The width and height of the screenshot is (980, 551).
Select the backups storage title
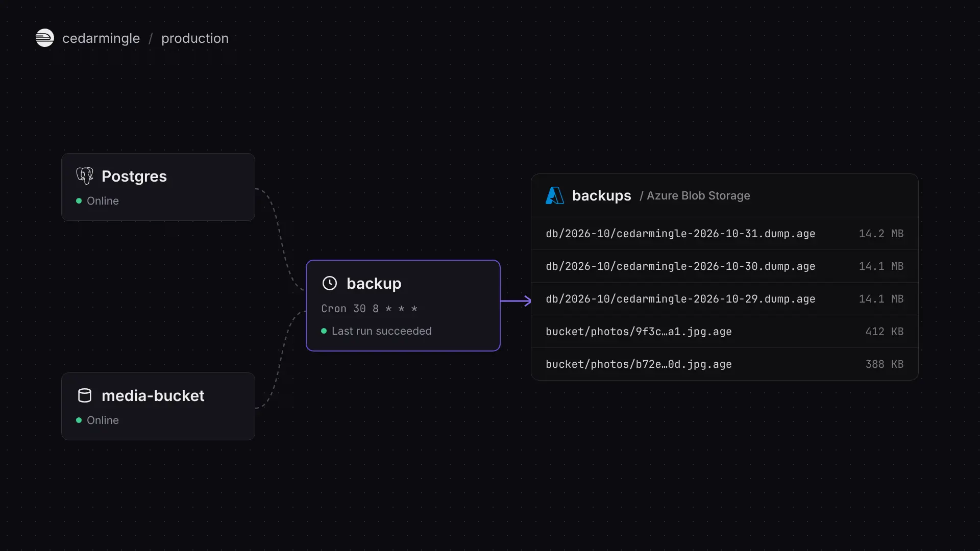602,195
